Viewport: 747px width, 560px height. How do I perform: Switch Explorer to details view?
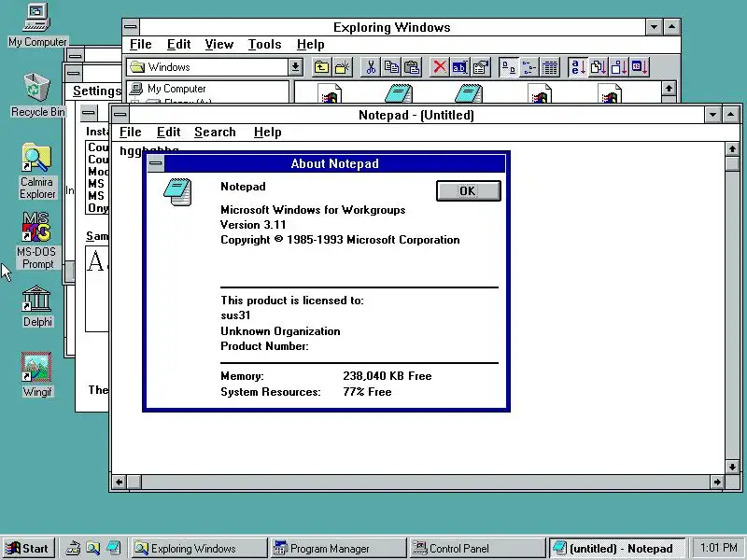[550, 67]
